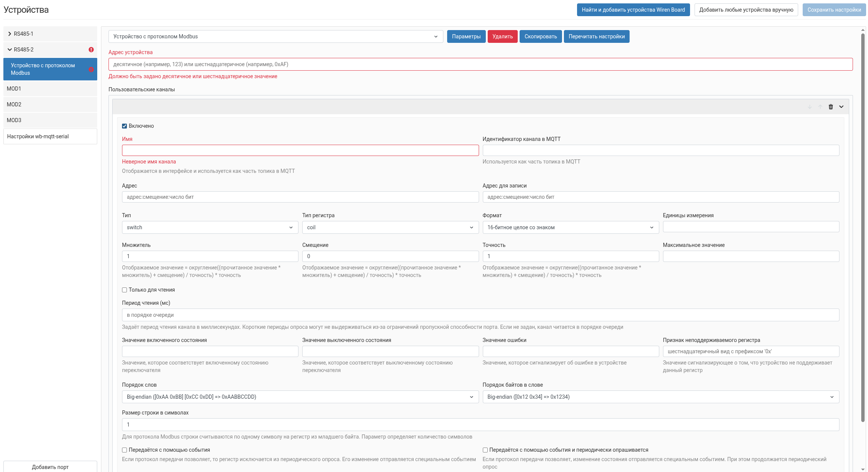Click the Идентификатор канала в MQTT field
Image resolution: width=868 pixels, height=472 pixels.
point(661,150)
